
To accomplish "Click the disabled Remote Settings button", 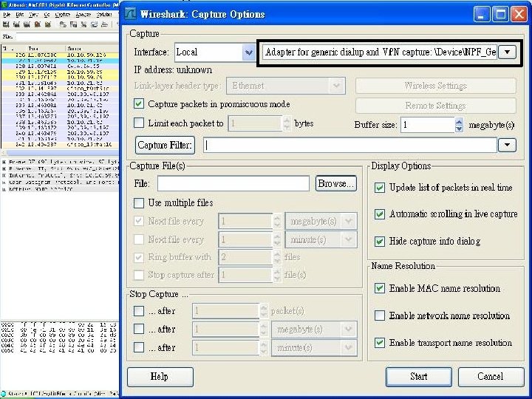I will [436, 106].
